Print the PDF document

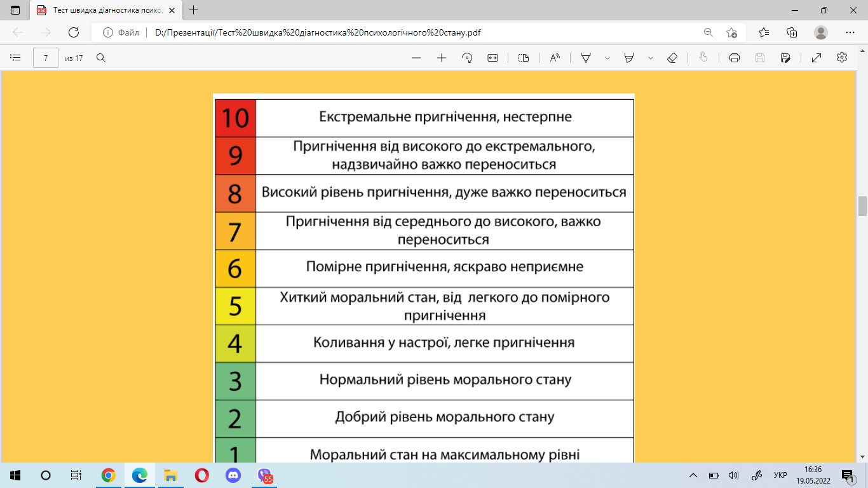tap(735, 58)
